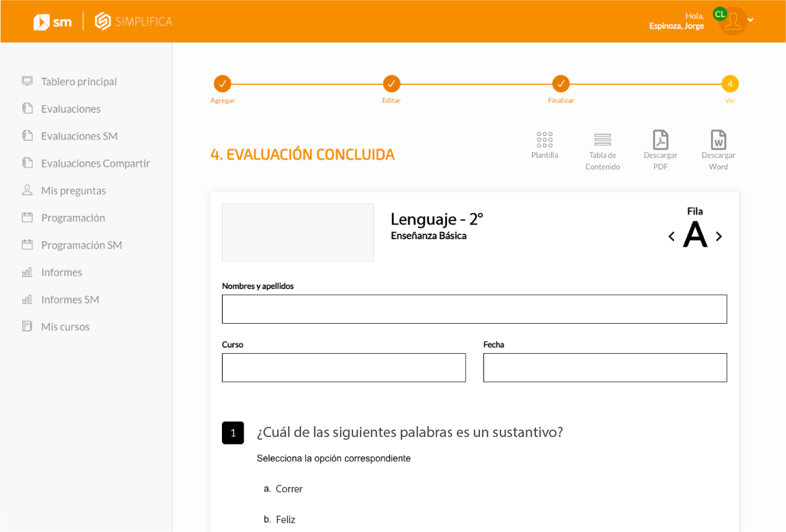The image size is (786, 532).
Task: View Informes reports section
Action: 61,272
